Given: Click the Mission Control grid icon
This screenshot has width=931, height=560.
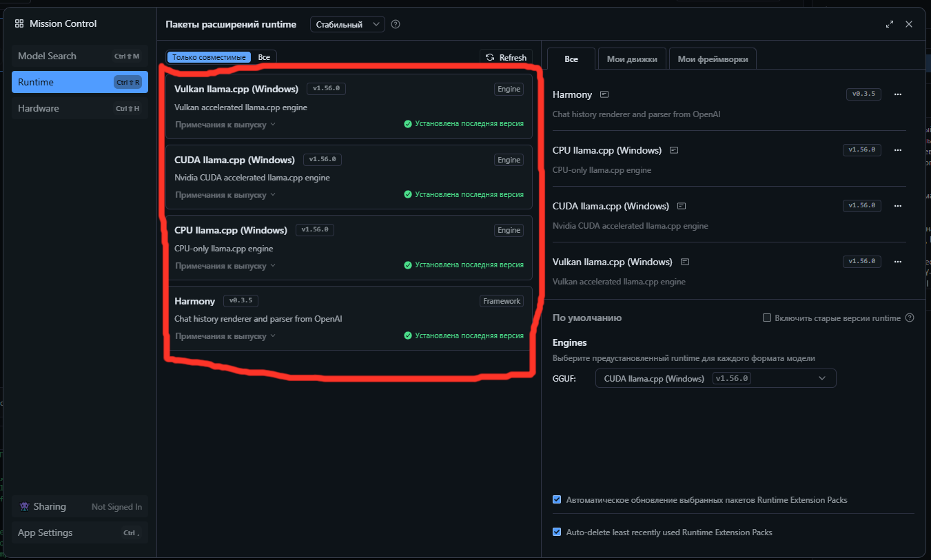Looking at the screenshot, I should coord(19,24).
